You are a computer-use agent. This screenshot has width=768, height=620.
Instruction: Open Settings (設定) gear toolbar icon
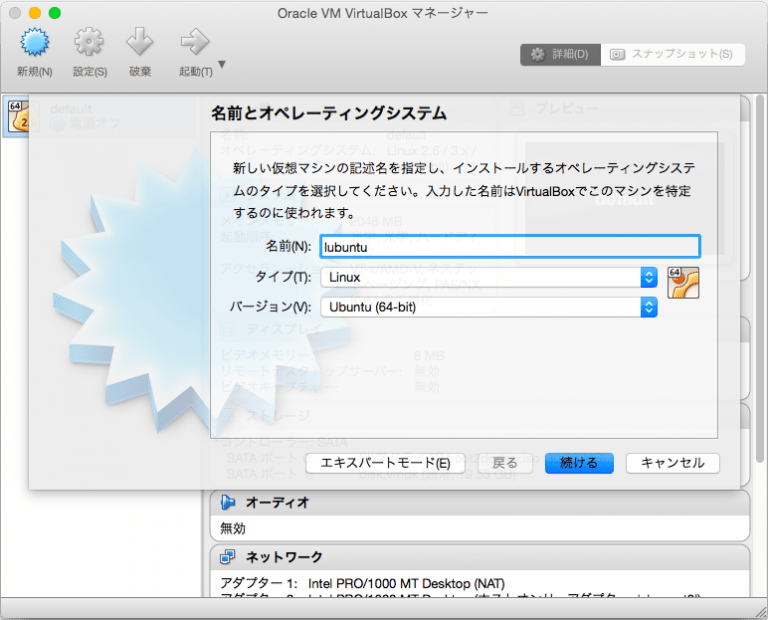[x=89, y=42]
